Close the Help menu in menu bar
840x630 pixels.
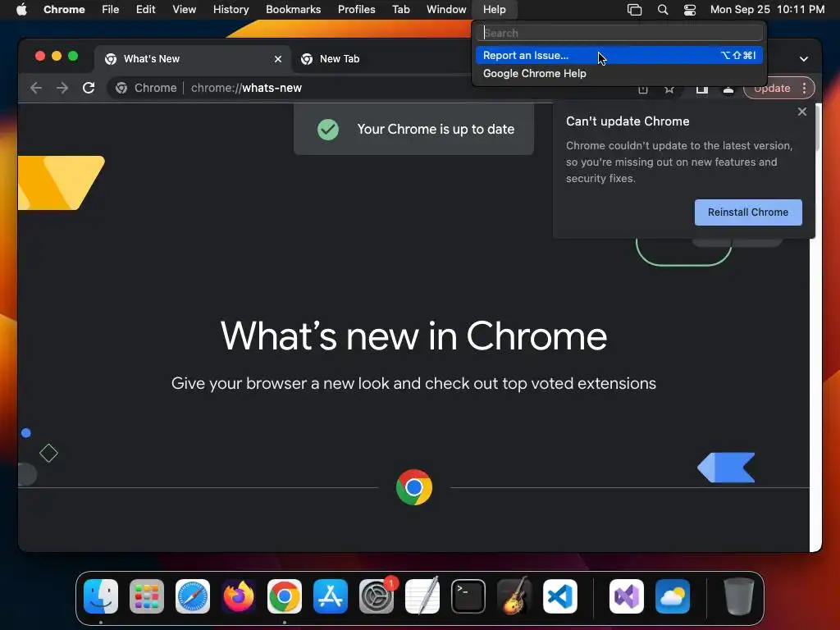click(494, 9)
